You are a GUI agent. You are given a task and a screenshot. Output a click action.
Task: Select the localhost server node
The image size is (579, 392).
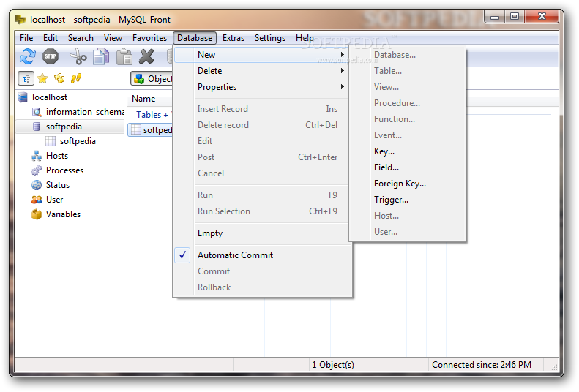(50, 97)
